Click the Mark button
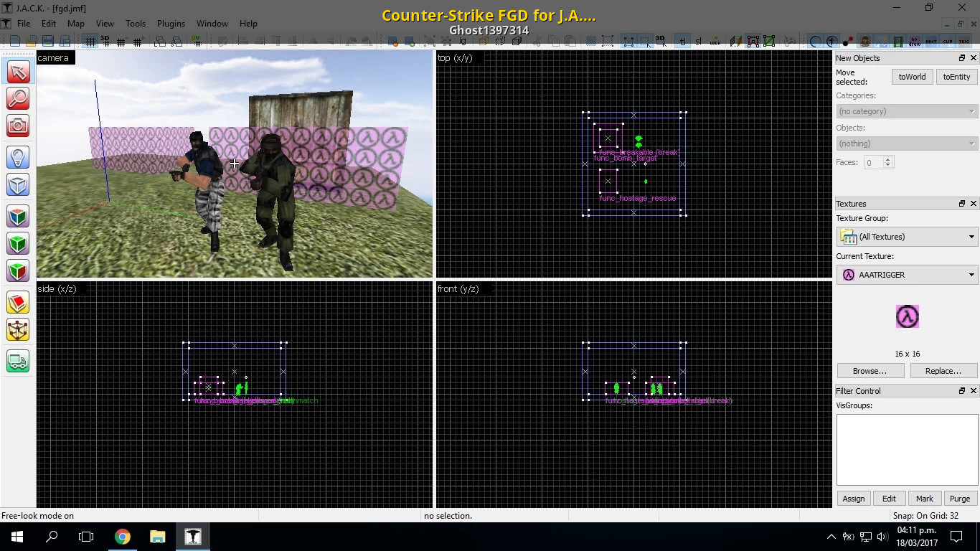This screenshot has height=551, width=980. (x=924, y=499)
